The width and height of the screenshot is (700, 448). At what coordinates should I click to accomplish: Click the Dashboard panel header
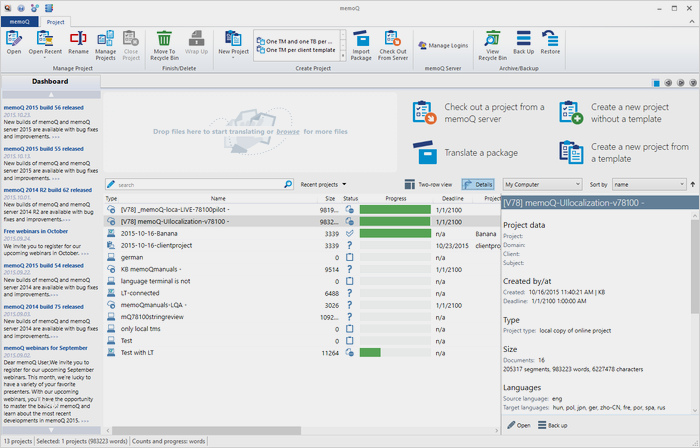click(50, 81)
